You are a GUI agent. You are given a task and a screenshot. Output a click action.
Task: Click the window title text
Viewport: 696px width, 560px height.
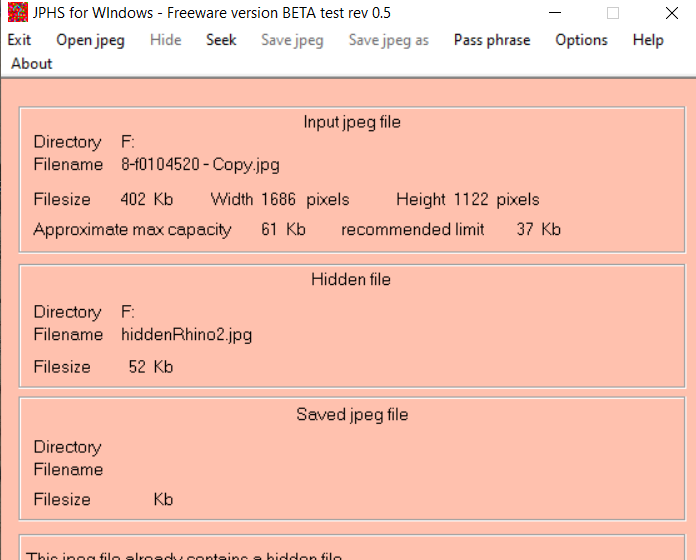[212, 13]
